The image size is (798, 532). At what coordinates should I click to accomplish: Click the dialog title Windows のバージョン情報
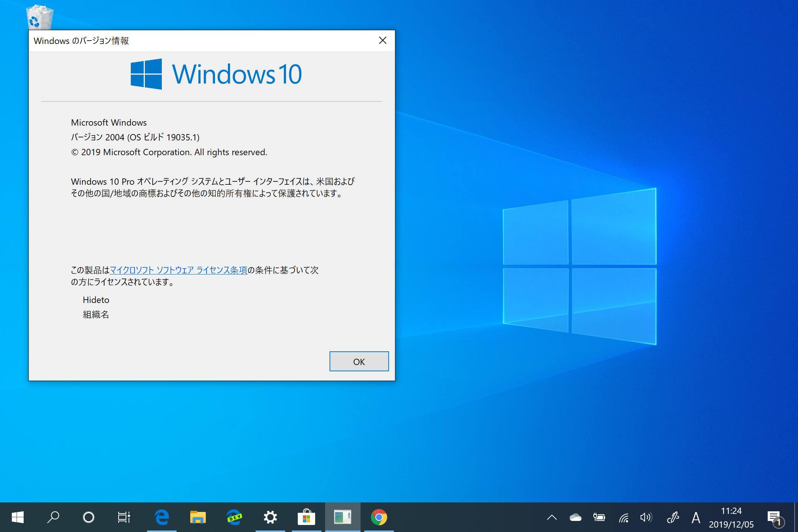click(x=81, y=41)
